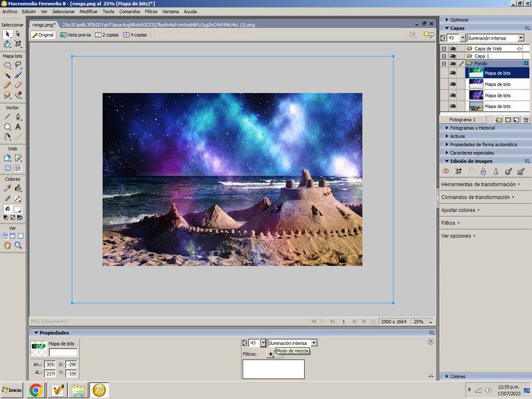
Task: Click Ver opciones
Action: (458, 236)
